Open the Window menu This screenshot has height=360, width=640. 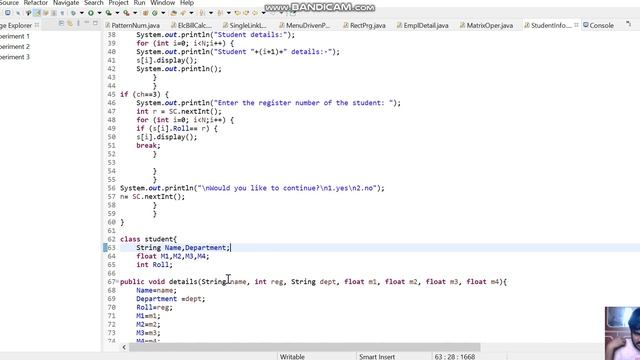tap(162, 3)
